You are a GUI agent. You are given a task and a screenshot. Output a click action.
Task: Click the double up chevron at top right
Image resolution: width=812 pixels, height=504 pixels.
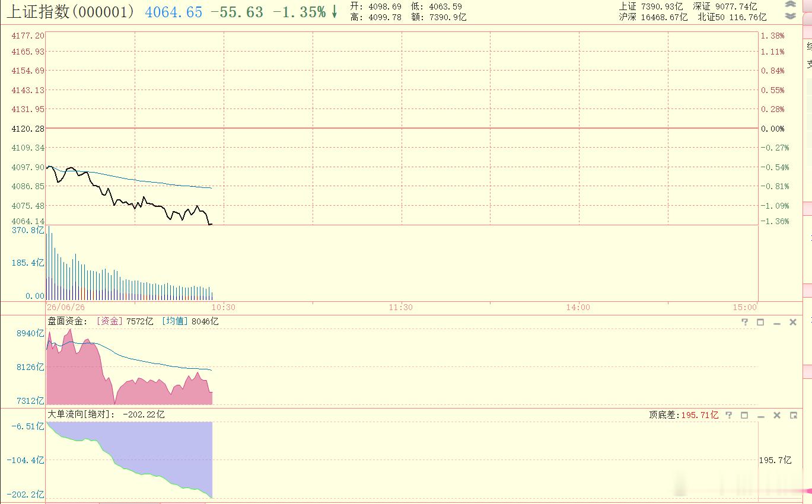click(790, 5)
